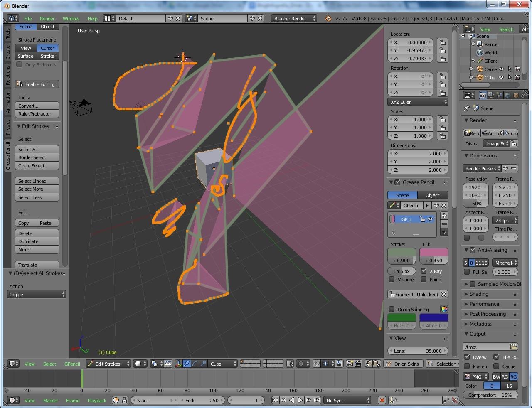
Task: Open Render properties via camera icon
Action: [483, 95]
